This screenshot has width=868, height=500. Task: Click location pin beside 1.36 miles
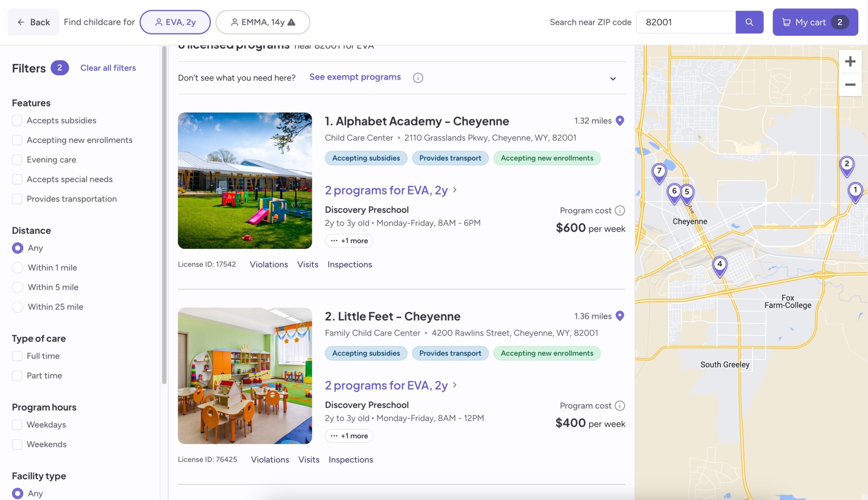(x=620, y=316)
